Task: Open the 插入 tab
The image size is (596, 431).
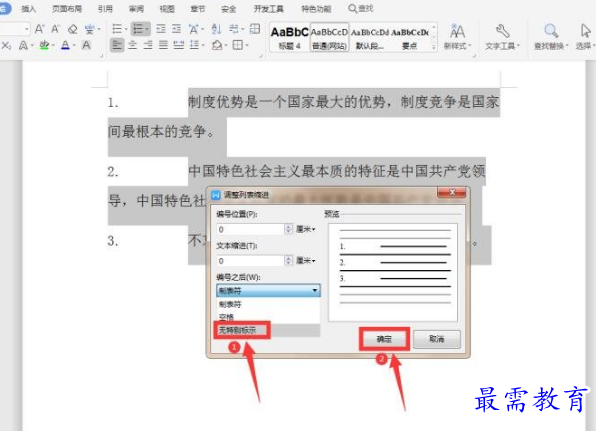Action: pyautogui.click(x=29, y=9)
